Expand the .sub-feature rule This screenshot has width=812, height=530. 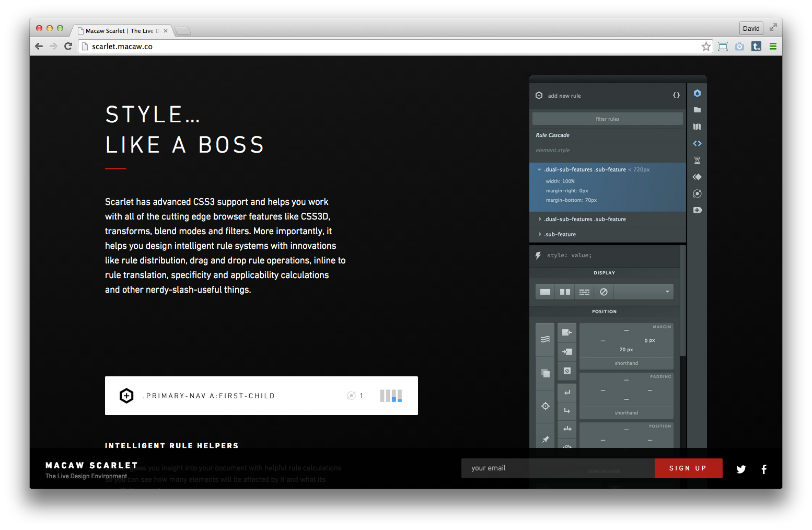click(540, 234)
